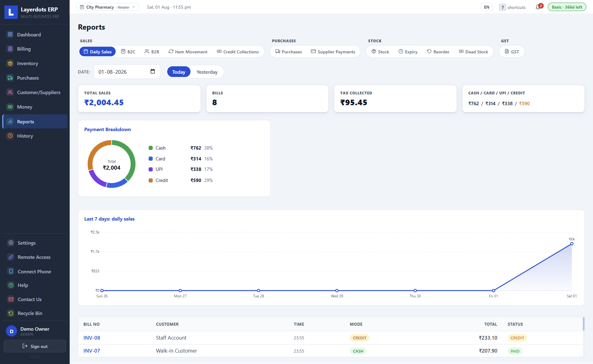The image size is (593, 364).
Task: Switch to the B2B report tab
Action: (152, 52)
